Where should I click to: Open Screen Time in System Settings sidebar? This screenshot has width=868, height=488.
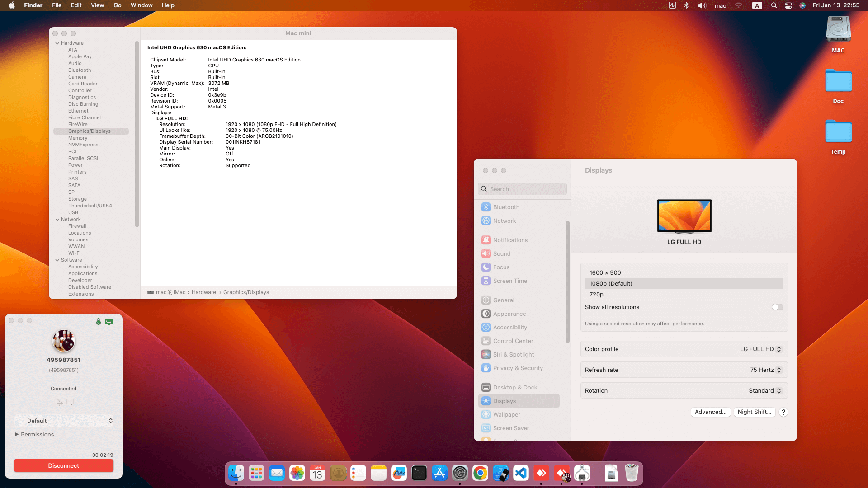[510, 281]
